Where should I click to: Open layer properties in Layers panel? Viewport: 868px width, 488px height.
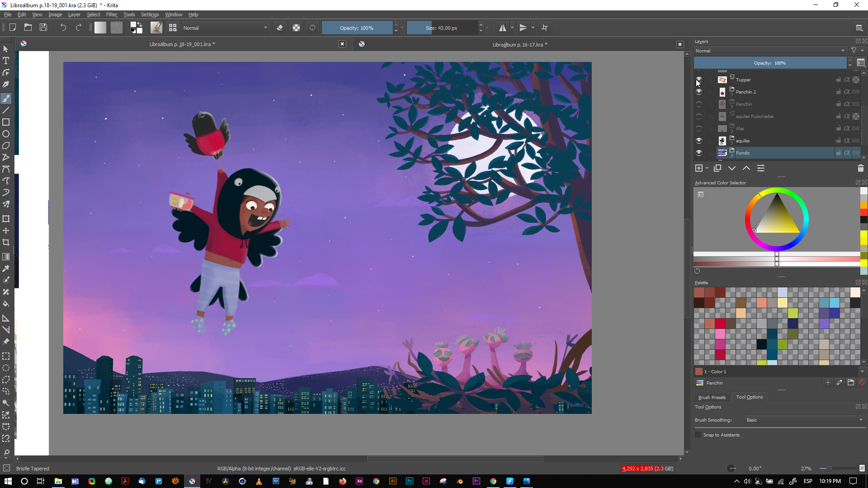[x=761, y=168]
